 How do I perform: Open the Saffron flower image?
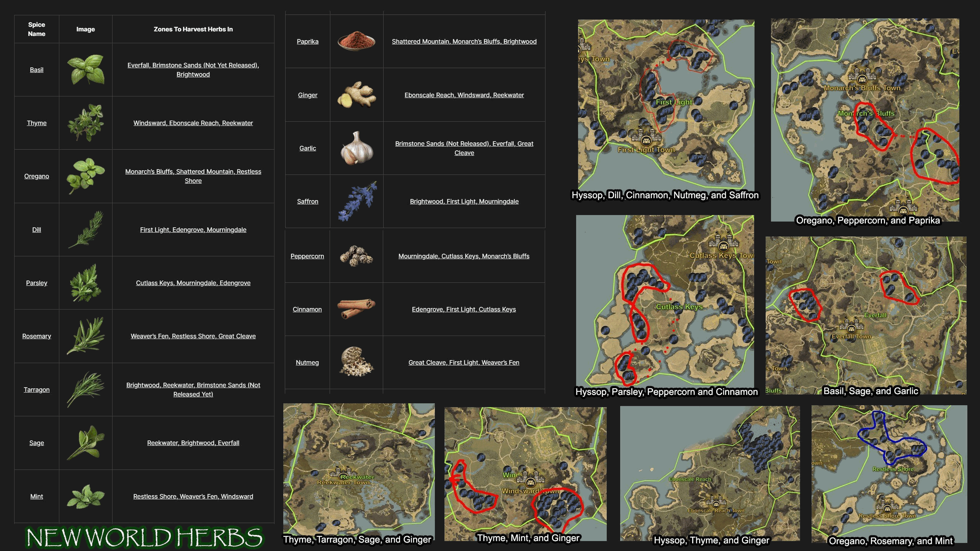[357, 201]
